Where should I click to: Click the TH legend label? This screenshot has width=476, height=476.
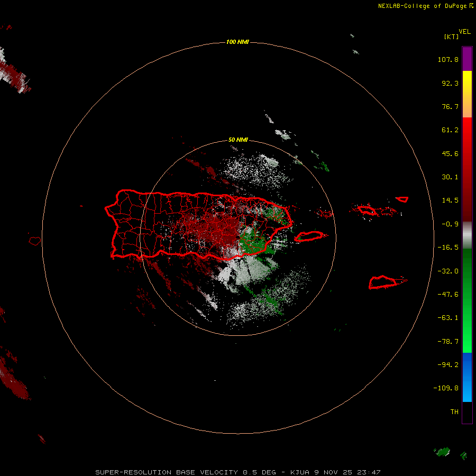(454, 412)
